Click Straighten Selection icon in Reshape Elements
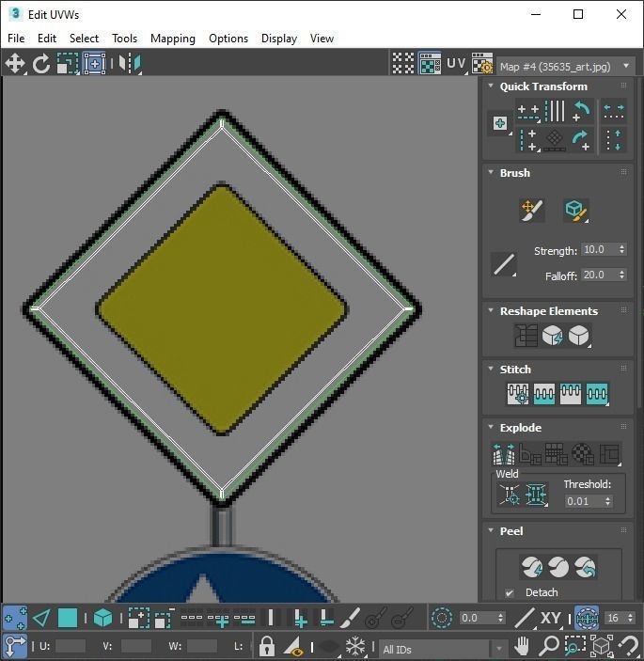 (x=526, y=336)
